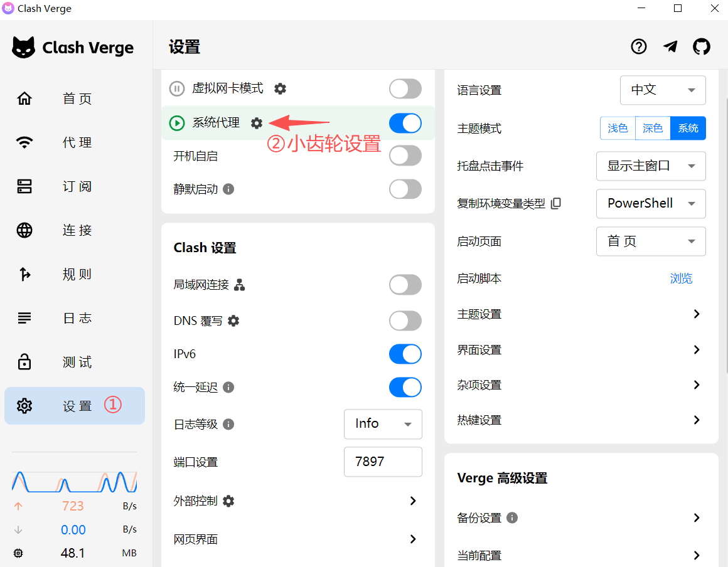
Task: Click the info icon beside 静默启动
Action: [228, 189]
